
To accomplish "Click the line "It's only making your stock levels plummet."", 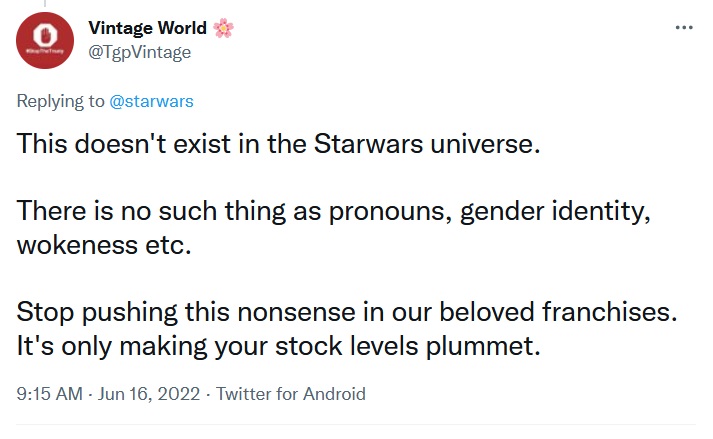I will (278, 346).
